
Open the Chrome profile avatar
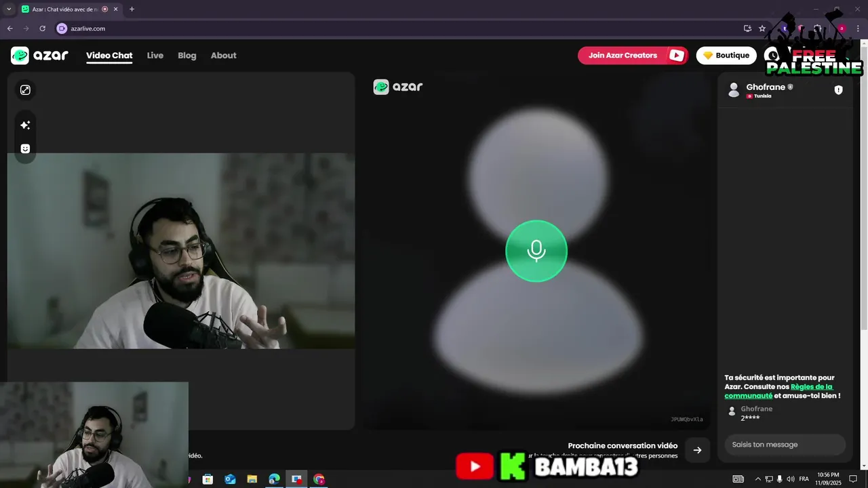point(842,28)
